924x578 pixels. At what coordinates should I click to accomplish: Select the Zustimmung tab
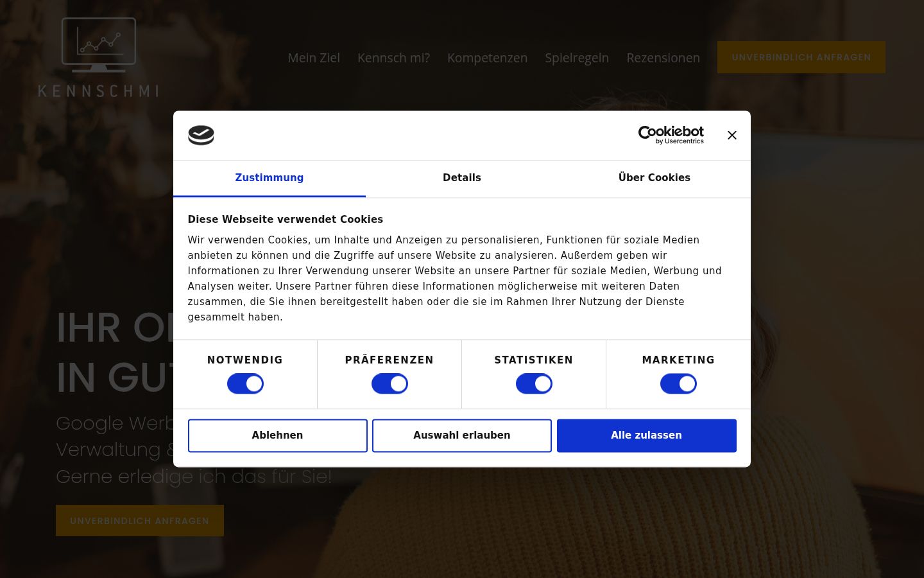pos(269,178)
